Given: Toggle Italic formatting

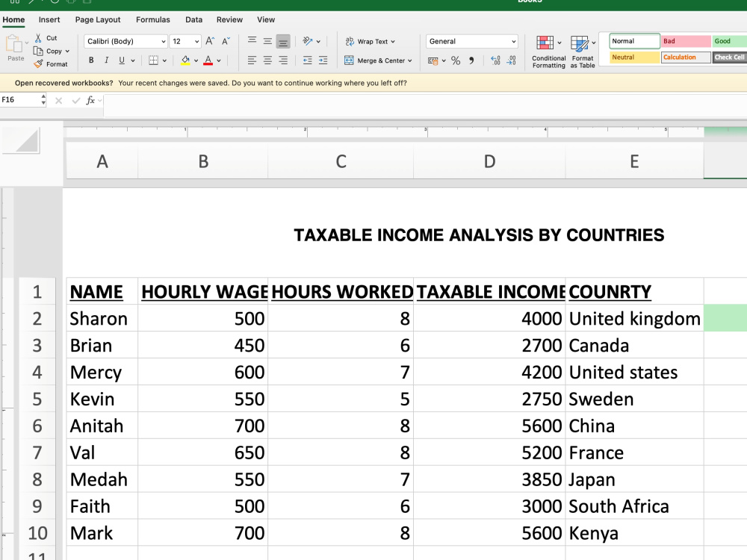Looking at the screenshot, I should coord(106,60).
